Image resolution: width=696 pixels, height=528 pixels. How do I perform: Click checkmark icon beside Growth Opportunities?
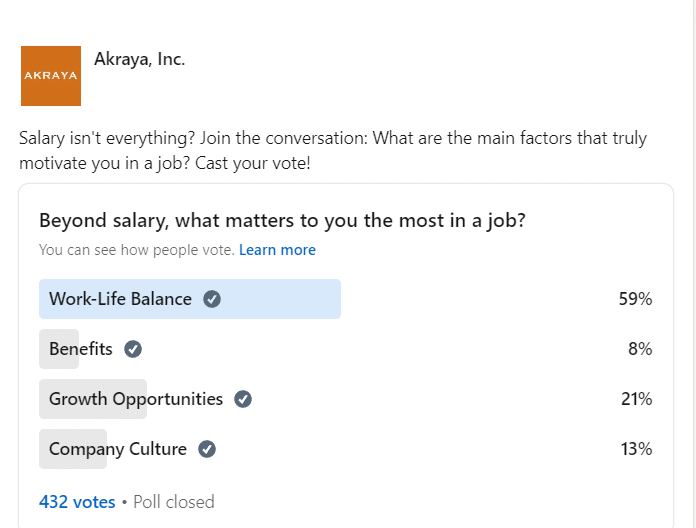point(243,399)
